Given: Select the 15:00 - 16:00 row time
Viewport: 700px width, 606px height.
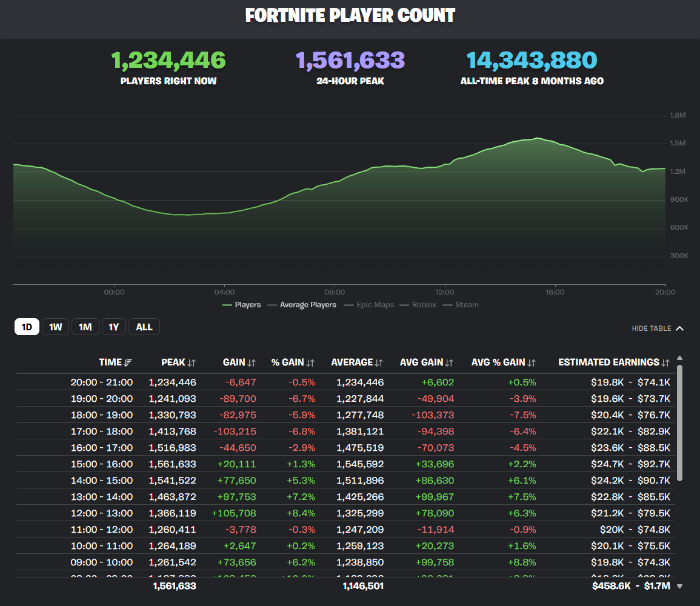Looking at the screenshot, I should coord(102,465).
